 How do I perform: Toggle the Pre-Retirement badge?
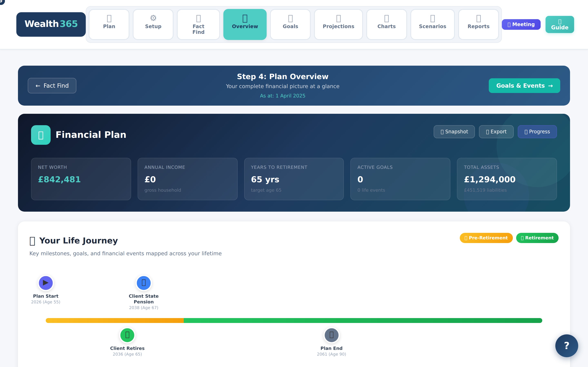pyautogui.click(x=486, y=238)
